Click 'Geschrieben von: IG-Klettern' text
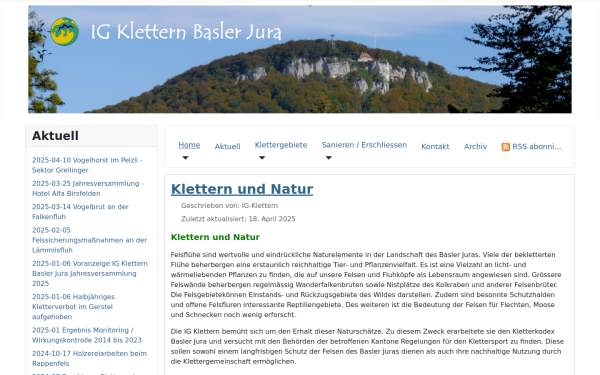The height and width of the screenshot is (375, 600). click(230, 205)
